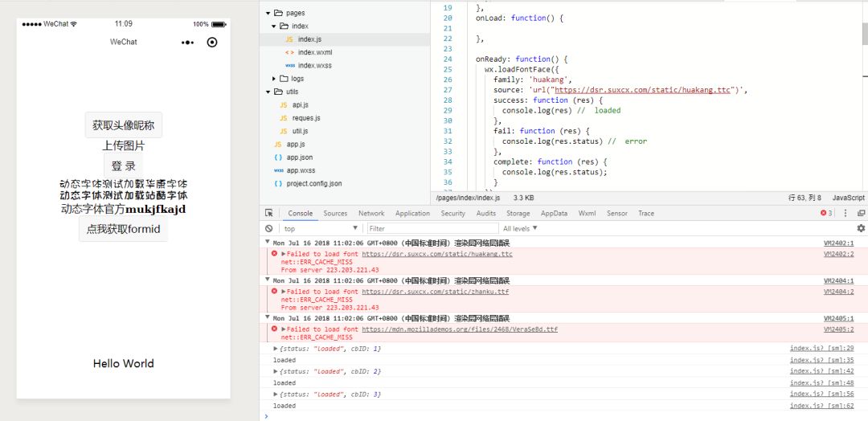Switch to the AppData tab
This screenshot has height=421, width=868.
point(554,213)
